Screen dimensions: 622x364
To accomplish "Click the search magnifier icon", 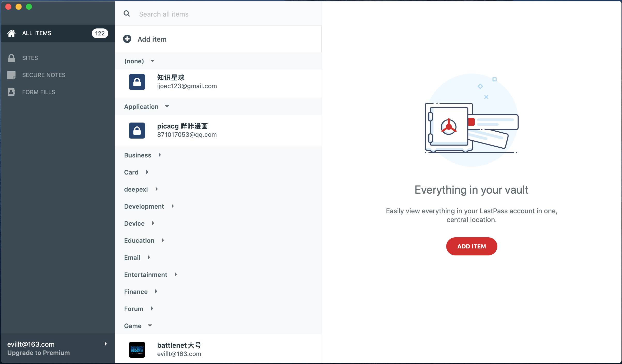I will (x=127, y=14).
